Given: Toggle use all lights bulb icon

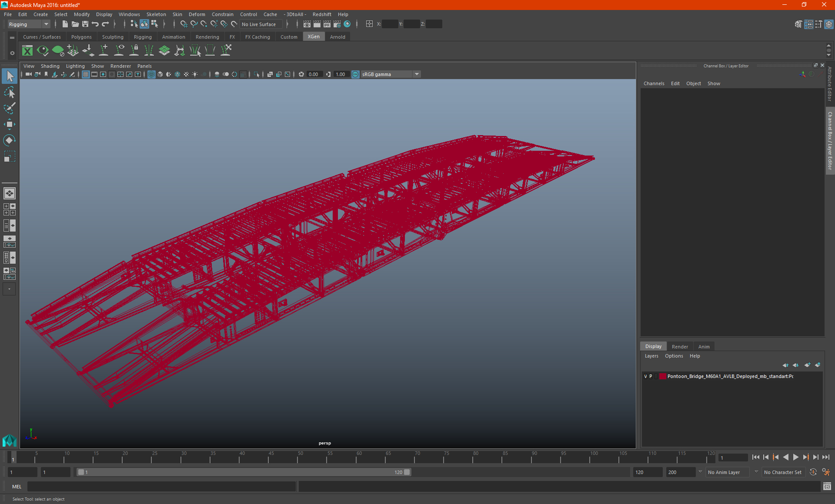Looking at the screenshot, I should coord(195,74).
